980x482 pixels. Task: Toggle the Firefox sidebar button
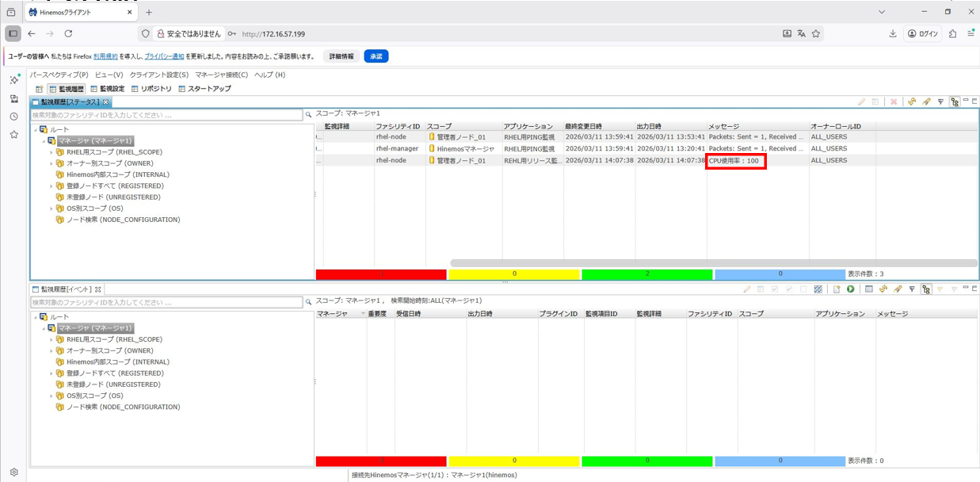point(13,34)
